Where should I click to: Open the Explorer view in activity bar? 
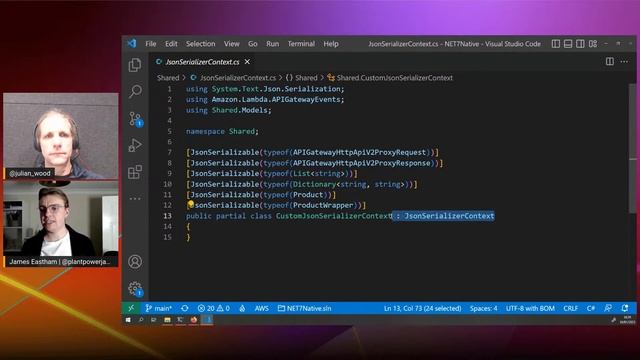coord(135,65)
